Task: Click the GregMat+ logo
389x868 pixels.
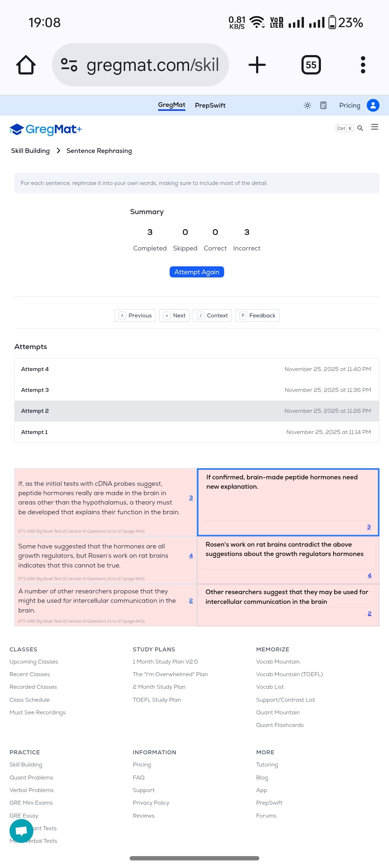Action: [46, 129]
